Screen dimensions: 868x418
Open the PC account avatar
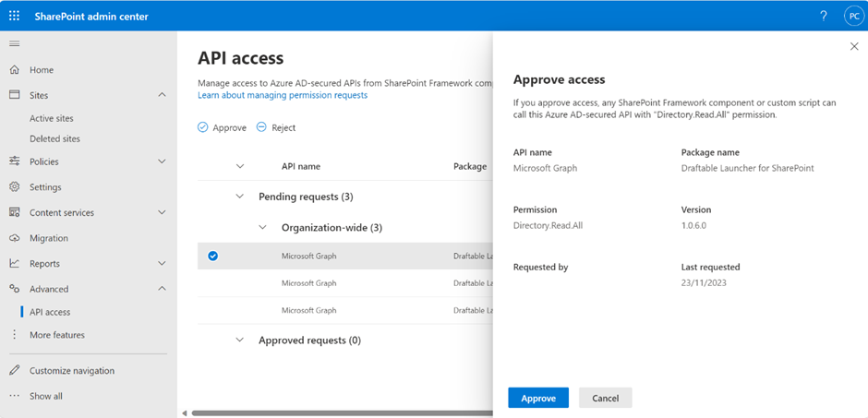tap(854, 16)
